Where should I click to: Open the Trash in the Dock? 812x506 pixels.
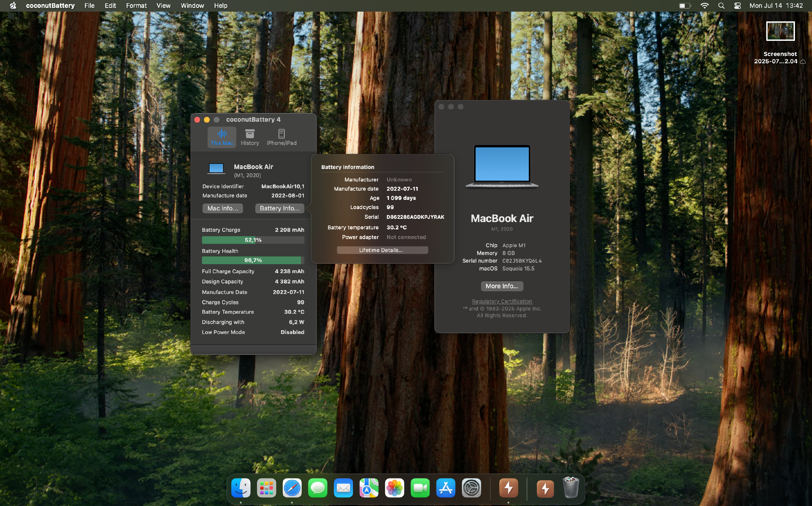coord(571,488)
